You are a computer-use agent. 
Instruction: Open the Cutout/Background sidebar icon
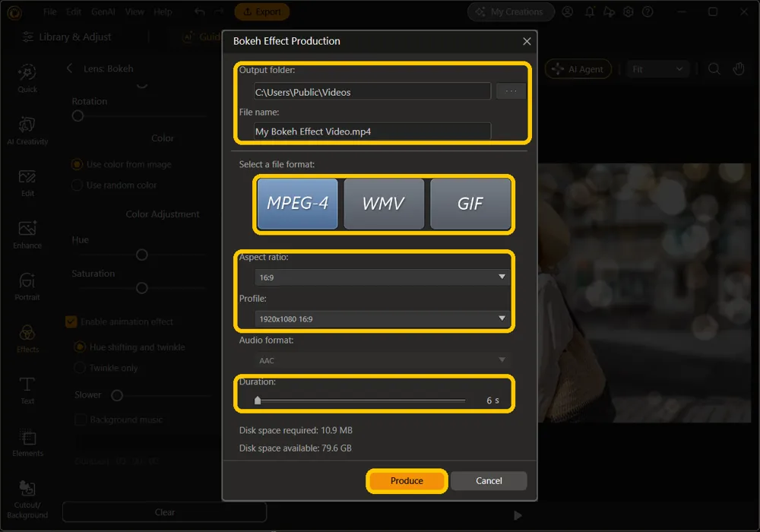point(27,499)
